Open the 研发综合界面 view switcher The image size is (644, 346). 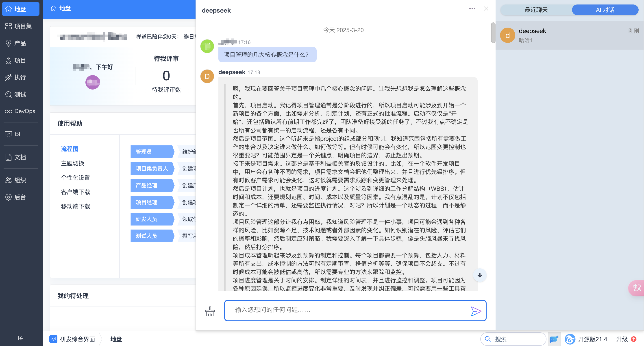72,339
